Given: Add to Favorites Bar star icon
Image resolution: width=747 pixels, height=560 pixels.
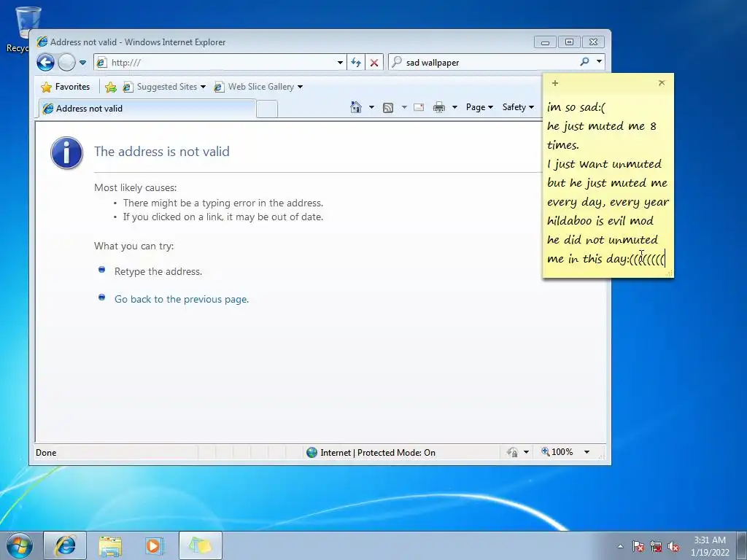Looking at the screenshot, I should (111, 87).
